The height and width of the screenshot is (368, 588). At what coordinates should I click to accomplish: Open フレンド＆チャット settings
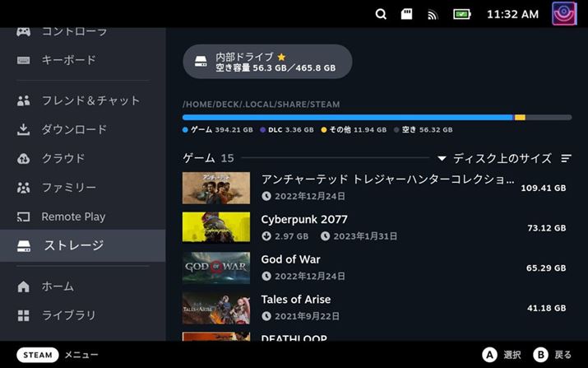point(82,100)
